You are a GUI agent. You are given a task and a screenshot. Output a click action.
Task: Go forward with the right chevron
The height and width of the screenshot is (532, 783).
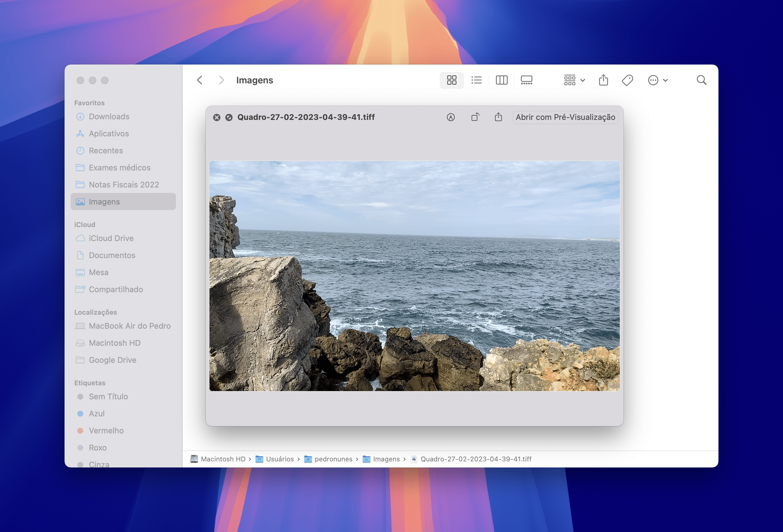(x=221, y=80)
